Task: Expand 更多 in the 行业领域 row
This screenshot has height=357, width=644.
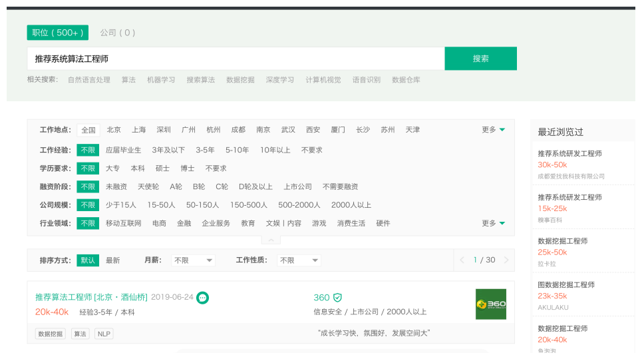Action: [493, 223]
